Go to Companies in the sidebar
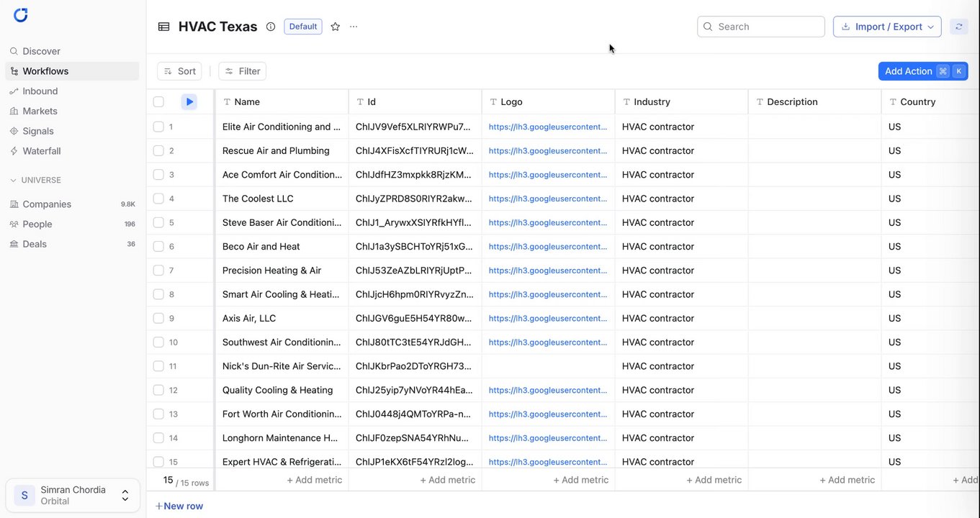This screenshot has width=980, height=518. point(47,204)
